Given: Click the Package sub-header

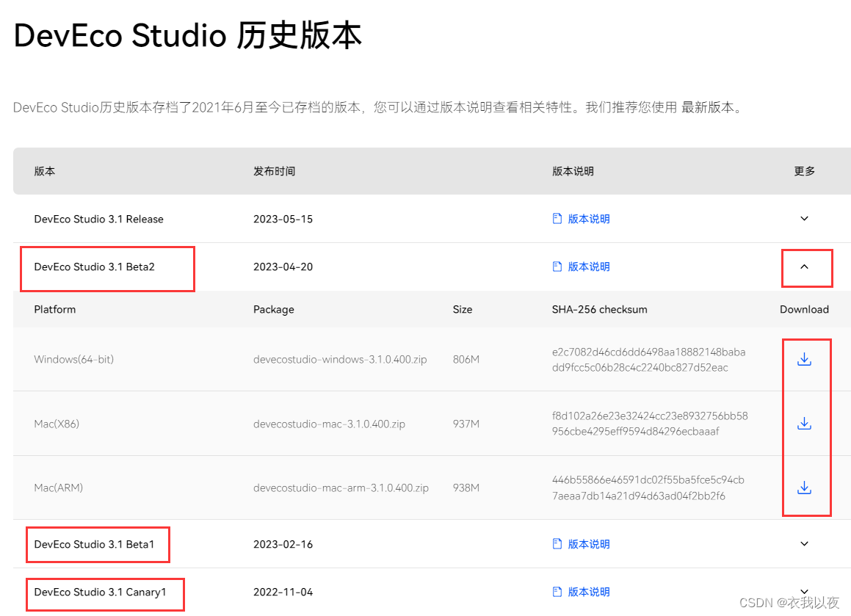Looking at the screenshot, I should click(274, 309).
